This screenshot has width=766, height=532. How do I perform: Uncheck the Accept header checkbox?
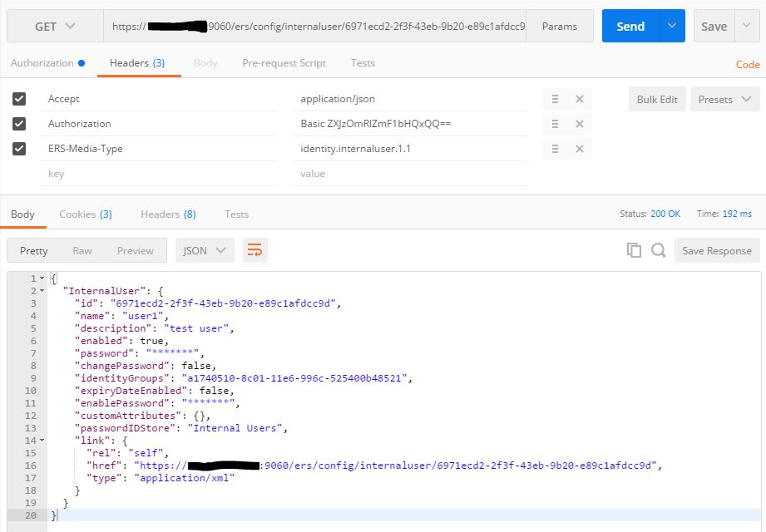(x=20, y=99)
